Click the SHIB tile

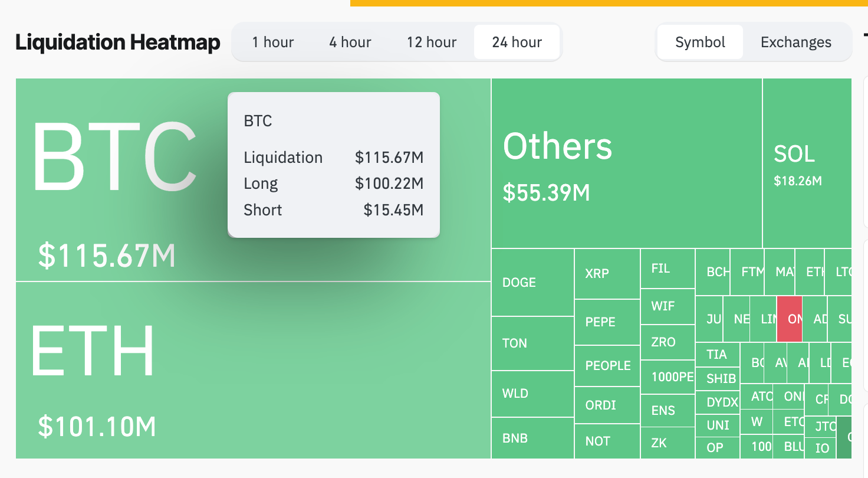717,379
